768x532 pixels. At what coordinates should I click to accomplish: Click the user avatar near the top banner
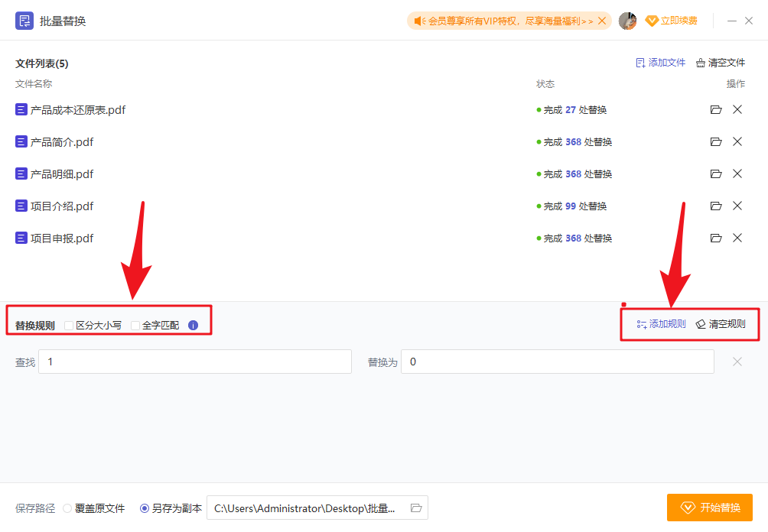click(x=628, y=21)
